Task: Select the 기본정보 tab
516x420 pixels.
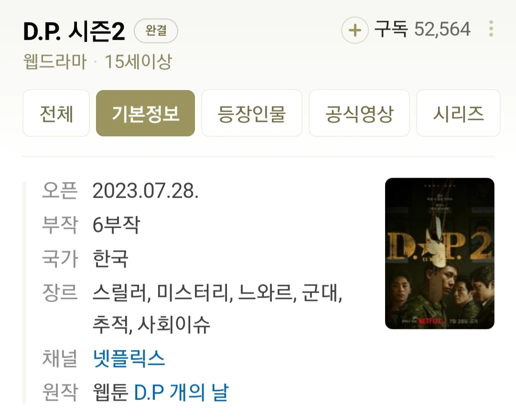Action: coord(145,114)
